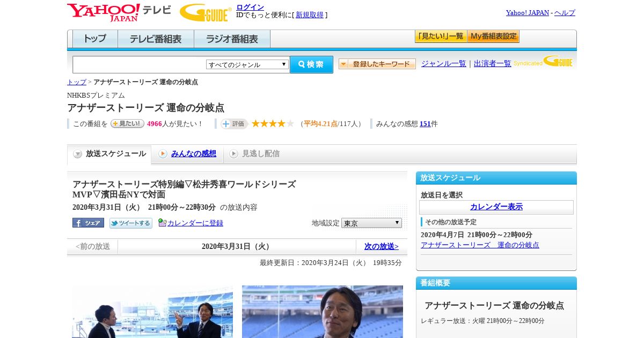Click the 平均4.21点 rating text
Screen dimensions: 644x338
(x=321, y=123)
